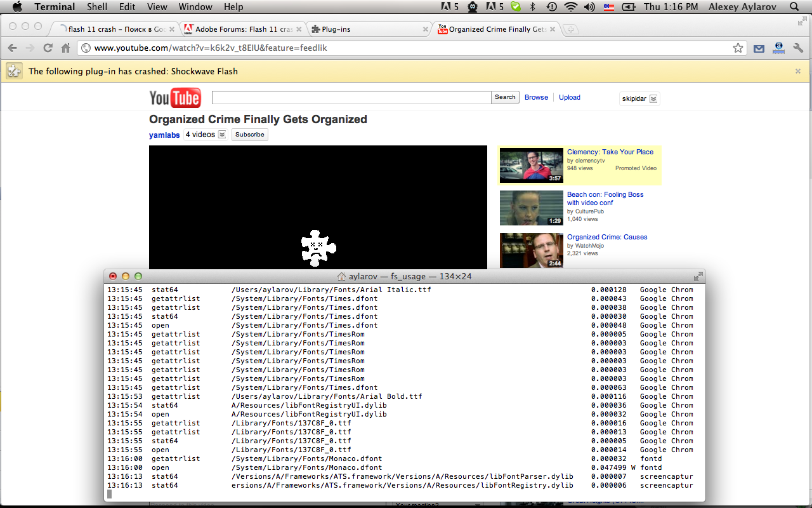This screenshot has width=812, height=508.
Task: Go forward in Chrome
Action: [30, 48]
